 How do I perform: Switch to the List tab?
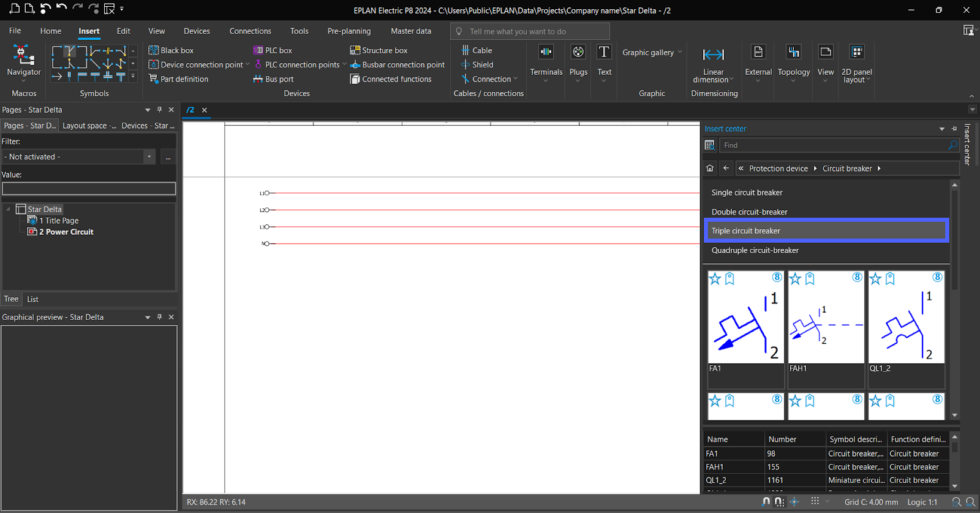click(x=32, y=299)
